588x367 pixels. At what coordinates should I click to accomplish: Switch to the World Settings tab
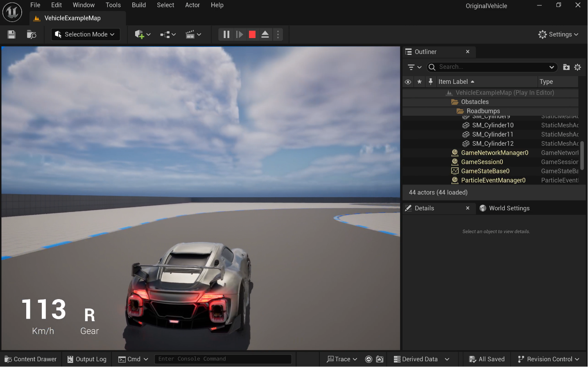click(x=504, y=208)
